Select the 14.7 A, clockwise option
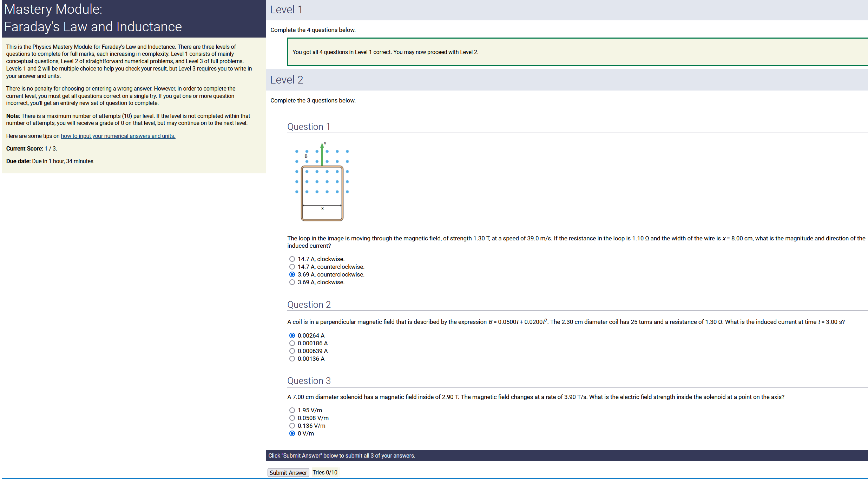The image size is (868, 479). (292, 259)
